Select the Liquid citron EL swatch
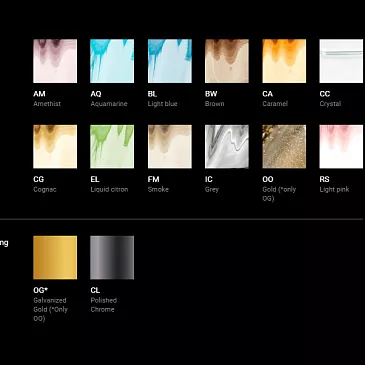Screen dimensions: 365x365 [x=112, y=147]
